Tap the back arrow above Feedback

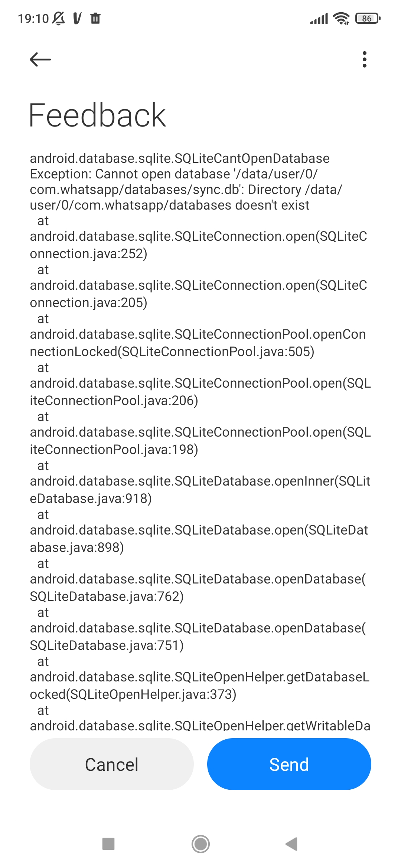tap(40, 59)
